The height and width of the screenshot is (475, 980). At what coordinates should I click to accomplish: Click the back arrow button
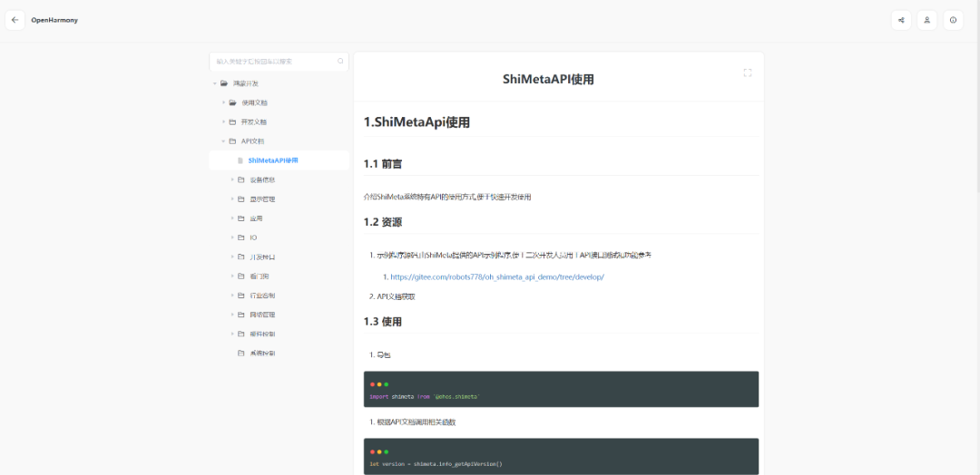(15, 20)
